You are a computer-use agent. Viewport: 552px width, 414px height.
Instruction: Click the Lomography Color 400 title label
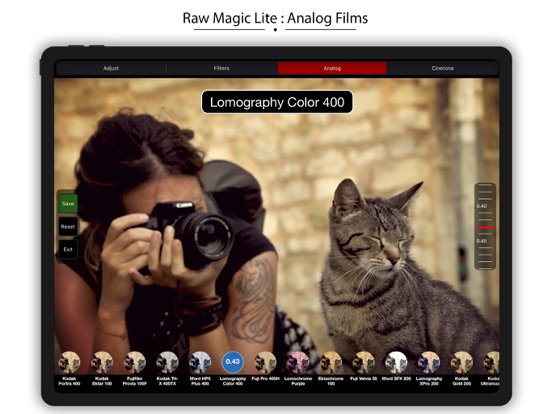point(277,102)
